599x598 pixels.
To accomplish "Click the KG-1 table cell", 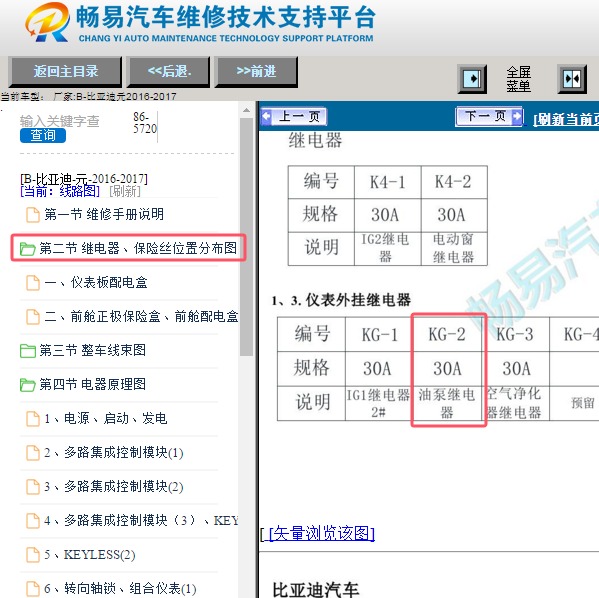I will tap(379, 335).
